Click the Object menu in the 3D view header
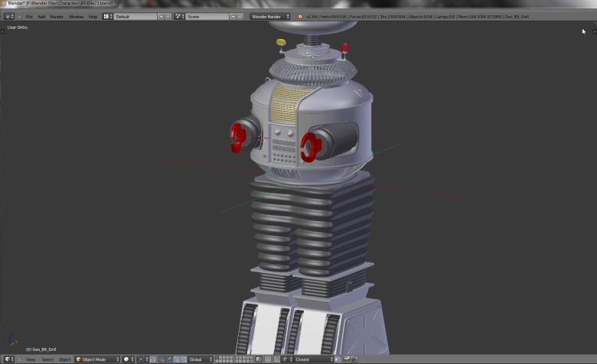 (65, 359)
